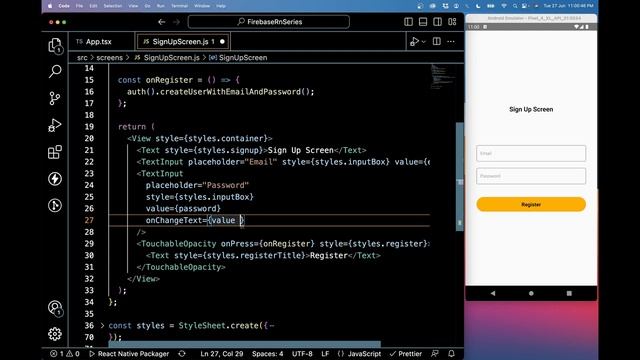Open the Explorer view in the activity bar
Image resolution: width=640 pixels, height=360 pixels.
coord(55,45)
